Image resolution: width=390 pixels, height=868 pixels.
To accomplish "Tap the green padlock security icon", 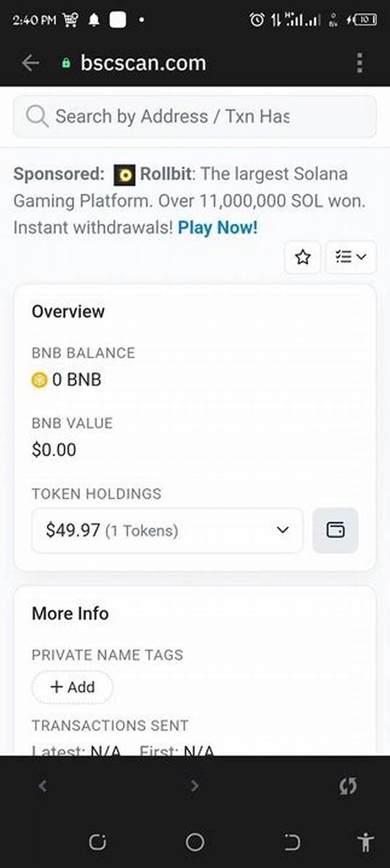I will click(65, 64).
